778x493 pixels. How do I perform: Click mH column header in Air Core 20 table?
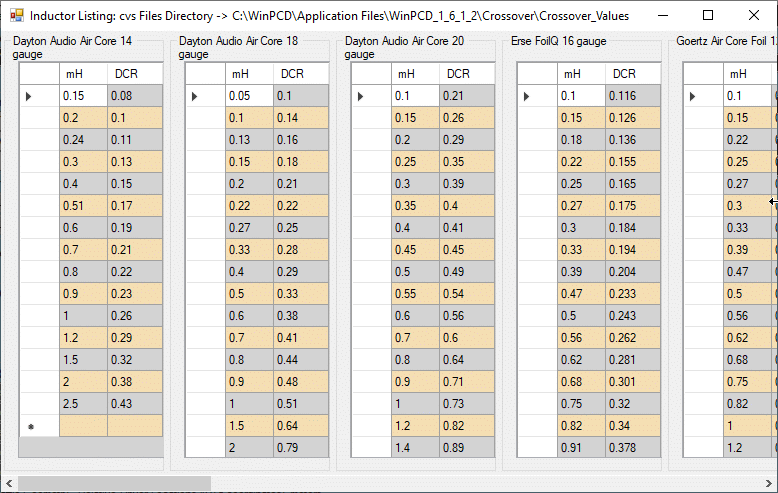[x=415, y=74]
